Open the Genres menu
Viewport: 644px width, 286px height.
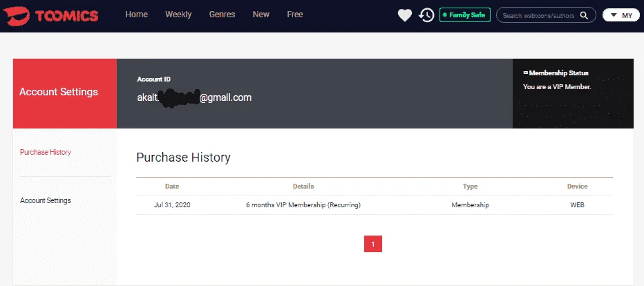[222, 15]
